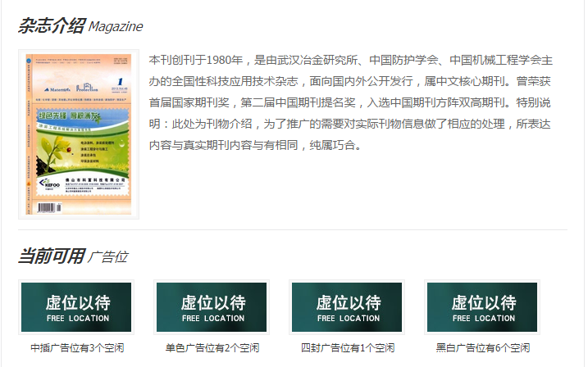Click the 单色广告位有2个空闲 caption
The height and width of the screenshot is (367, 588).
point(212,348)
